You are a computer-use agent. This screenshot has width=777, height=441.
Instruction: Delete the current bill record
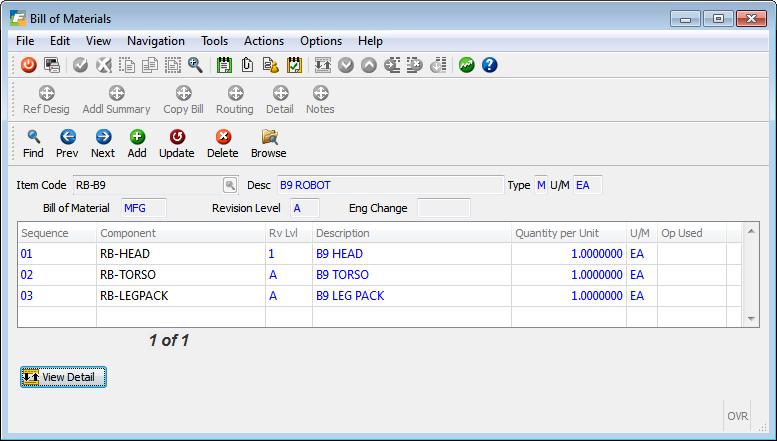pyautogui.click(x=222, y=137)
